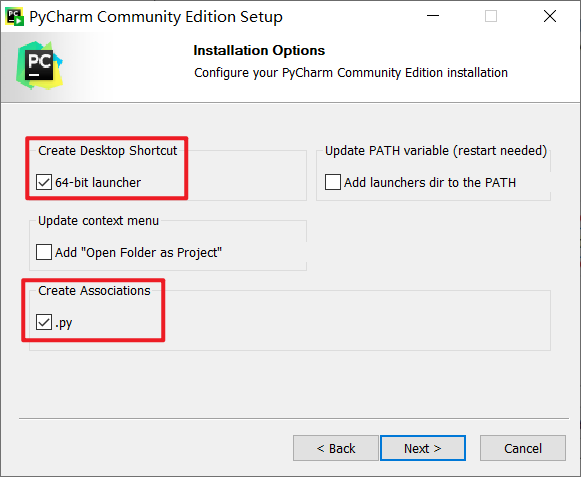Click the large PyCharm PC logo
Viewport: 581px width, 477px height.
[39, 65]
